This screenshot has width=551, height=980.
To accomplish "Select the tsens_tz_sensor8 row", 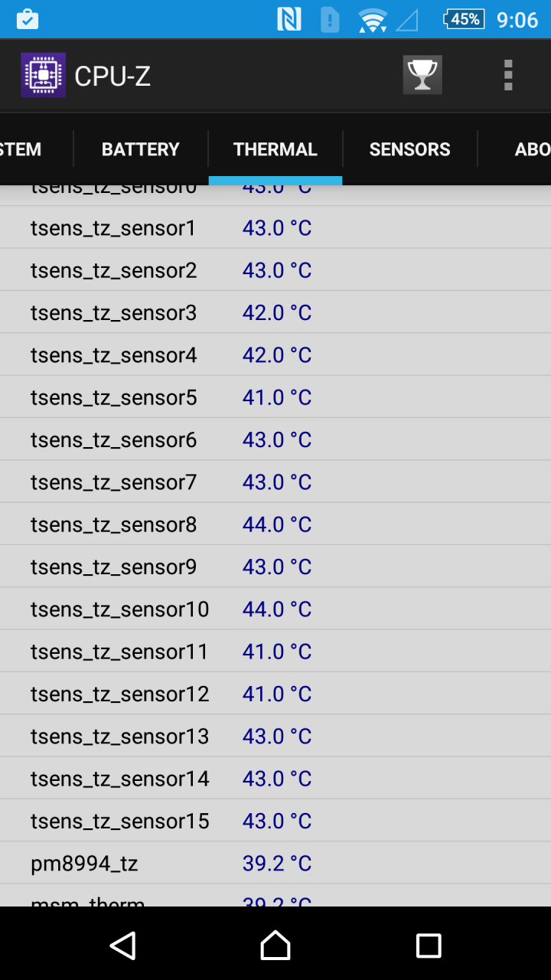I will point(275,524).
